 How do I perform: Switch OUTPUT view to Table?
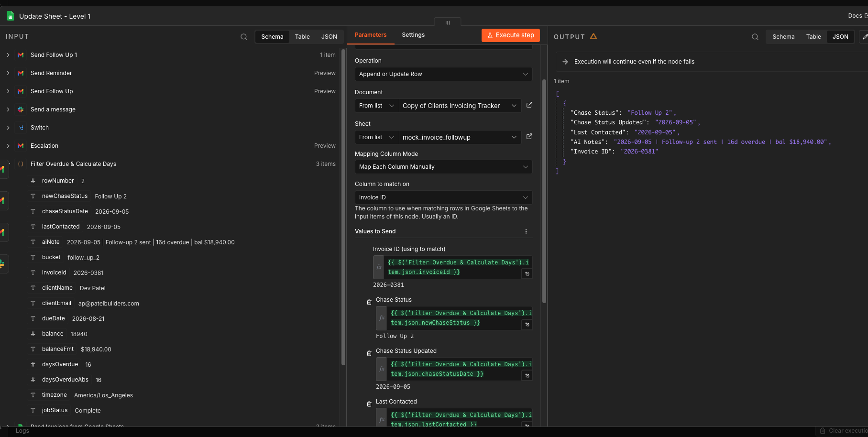813,37
